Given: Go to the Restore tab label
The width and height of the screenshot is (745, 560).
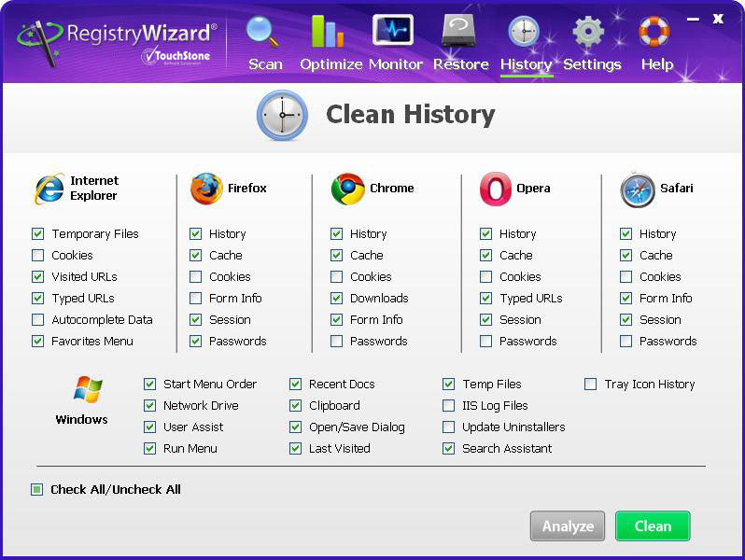Looking at the screenshot, I should (x=461, y=64).
